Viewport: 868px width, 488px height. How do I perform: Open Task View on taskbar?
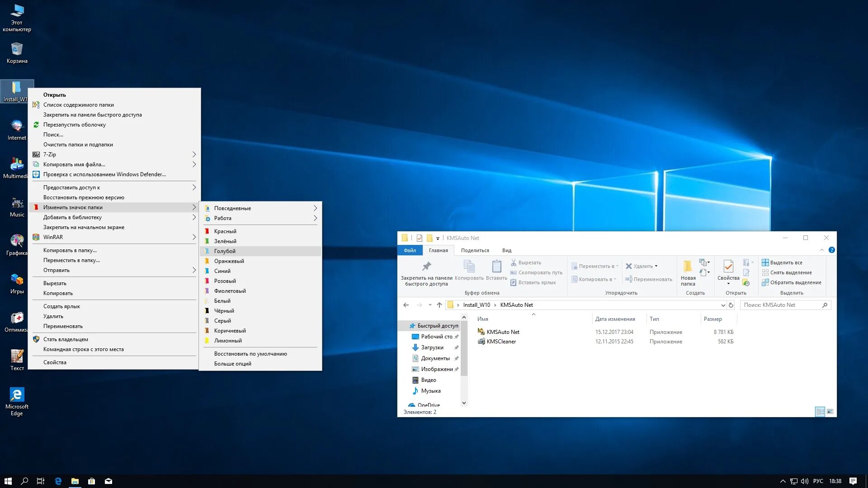tap(41, 481)
